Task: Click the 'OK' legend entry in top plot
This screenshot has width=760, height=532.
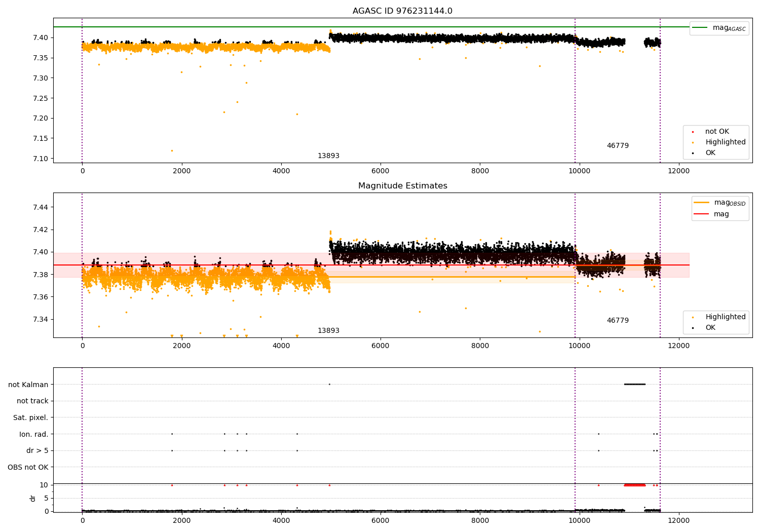Action: pos(710,153)
